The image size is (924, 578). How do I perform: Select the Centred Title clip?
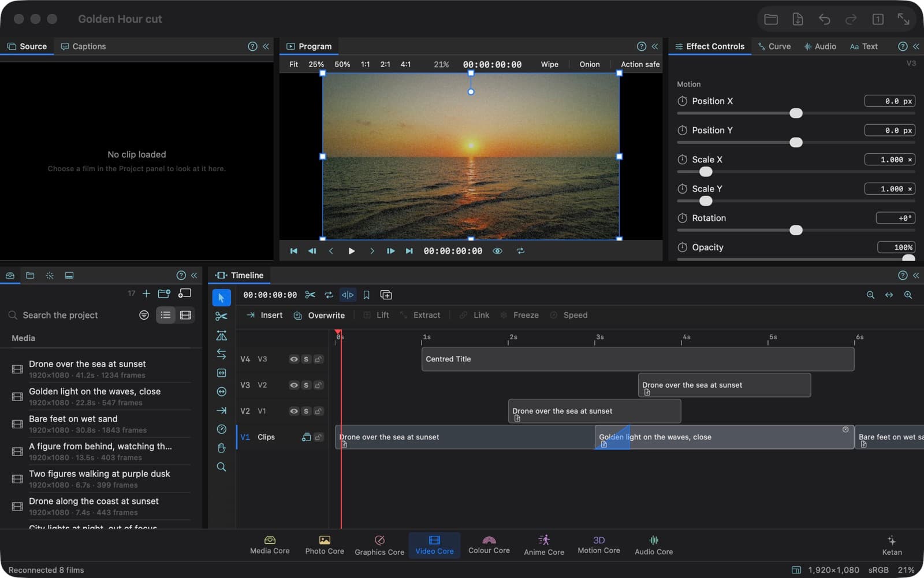click(638, 359)
